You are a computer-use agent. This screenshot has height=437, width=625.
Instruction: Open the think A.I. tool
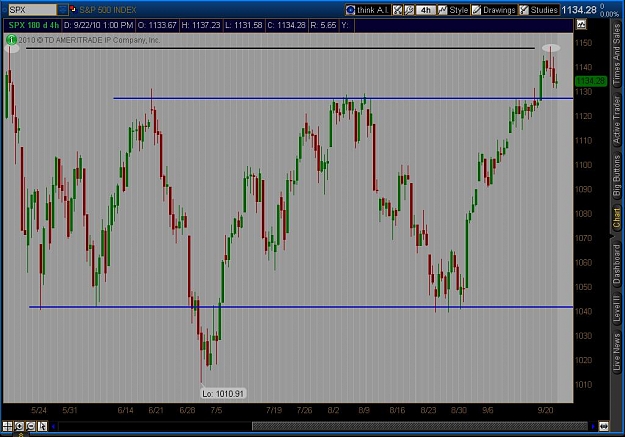pyautogui.click(x=367, y=10)
